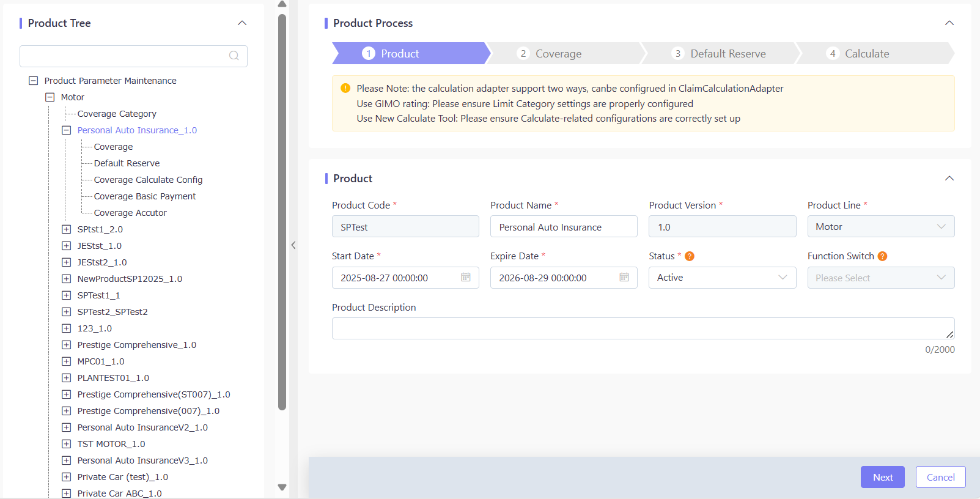Click the Product Version field
The image size is (980, 499).
click(723, 226)
